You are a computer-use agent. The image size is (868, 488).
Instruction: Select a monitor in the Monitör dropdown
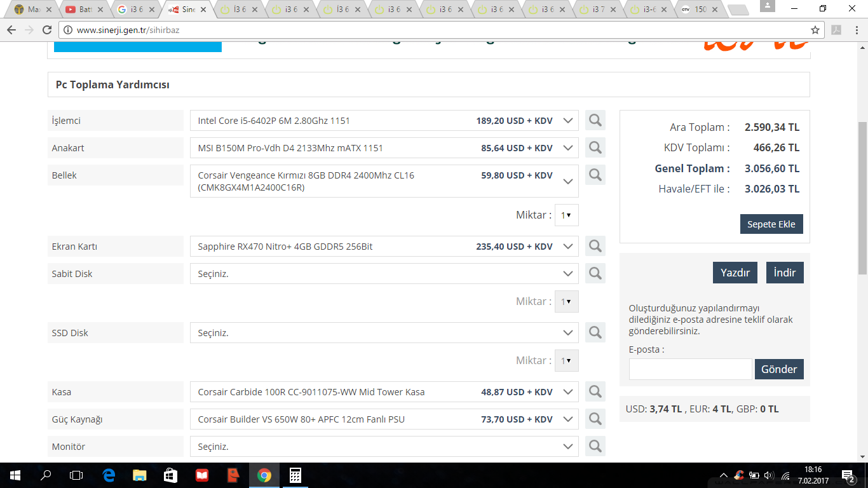[384, 447]
